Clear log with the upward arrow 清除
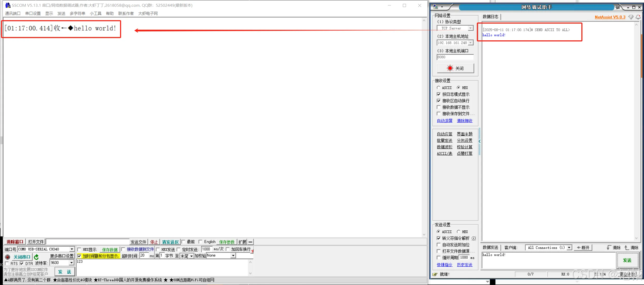This screenshot has height=285, width=644. click(631, 247)
